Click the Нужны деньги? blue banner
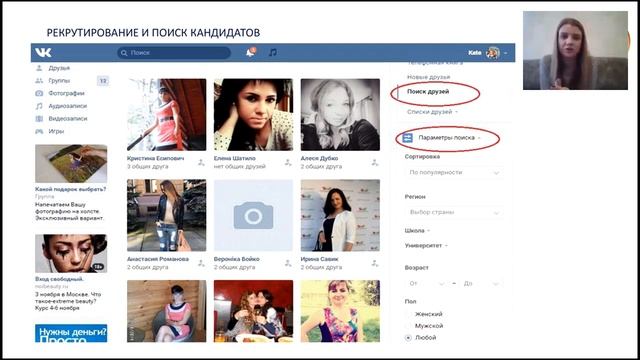640x360 pixels. [x=71, y=333]
